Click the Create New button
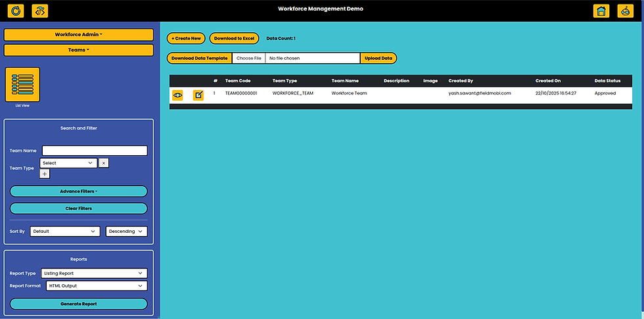This screenshot has width=644, height=319. [x=186, y=38]
